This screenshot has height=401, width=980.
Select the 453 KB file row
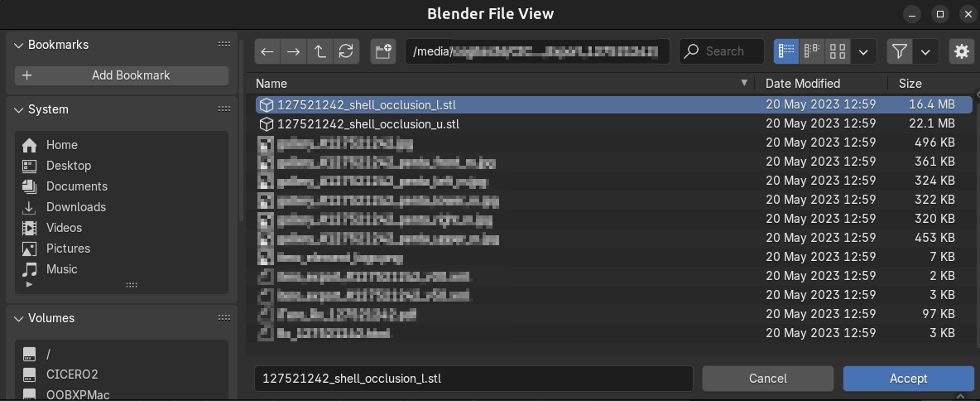pyautogui.click(x=614, y=238)
